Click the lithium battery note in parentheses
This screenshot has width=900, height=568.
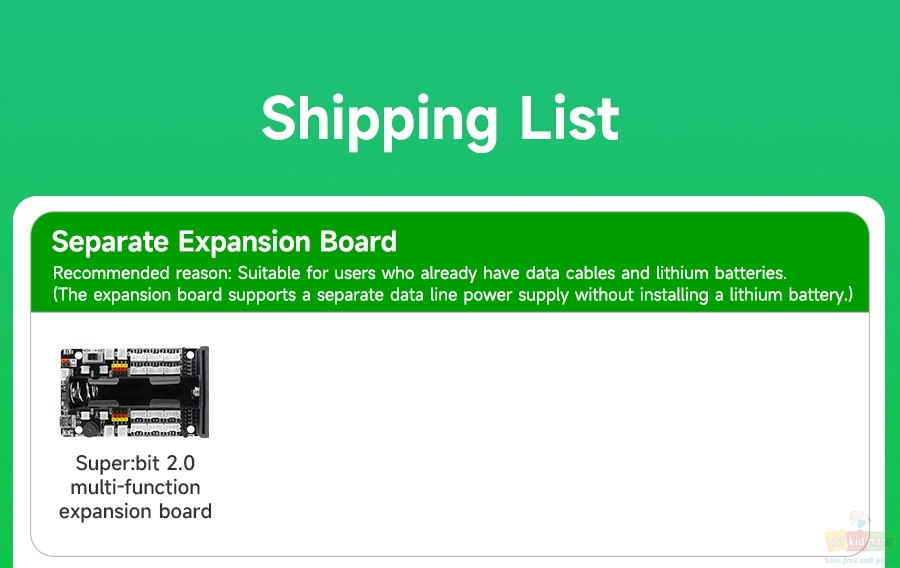coord(453,295)
